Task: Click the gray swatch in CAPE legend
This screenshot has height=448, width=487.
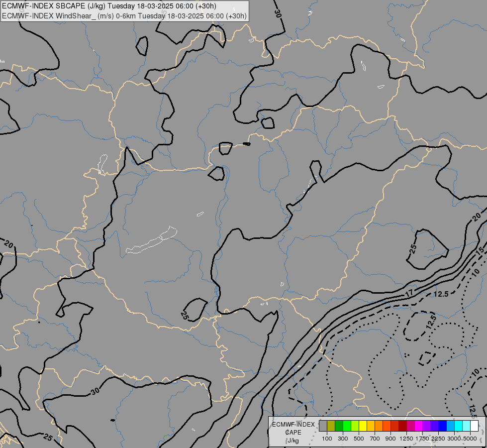Action: tap(323, 426)
